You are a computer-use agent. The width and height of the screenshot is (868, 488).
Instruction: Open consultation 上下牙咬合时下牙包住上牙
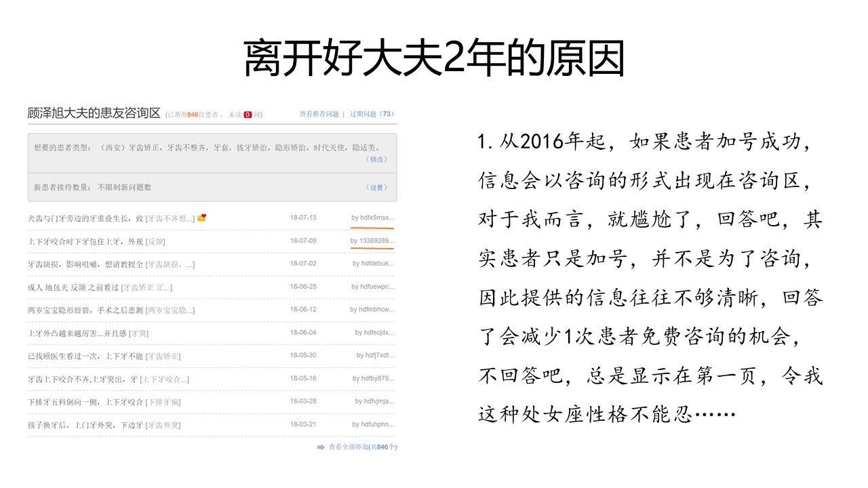[85, 241]
